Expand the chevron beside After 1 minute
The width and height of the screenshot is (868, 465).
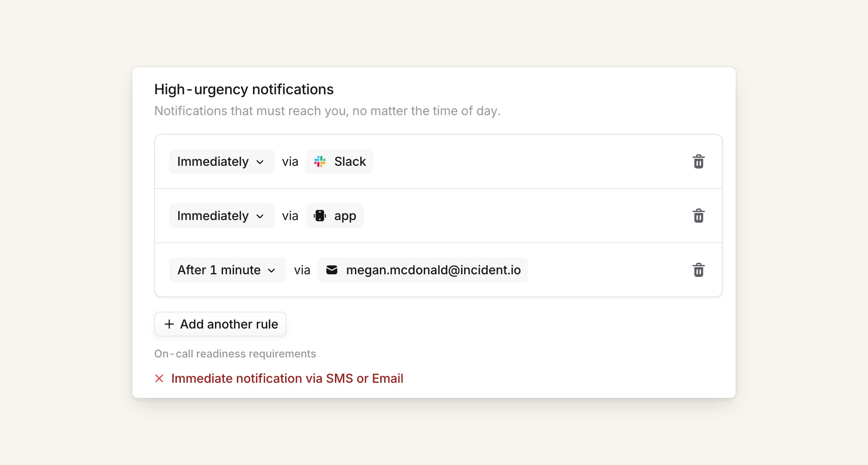click(x=271, y=270)
